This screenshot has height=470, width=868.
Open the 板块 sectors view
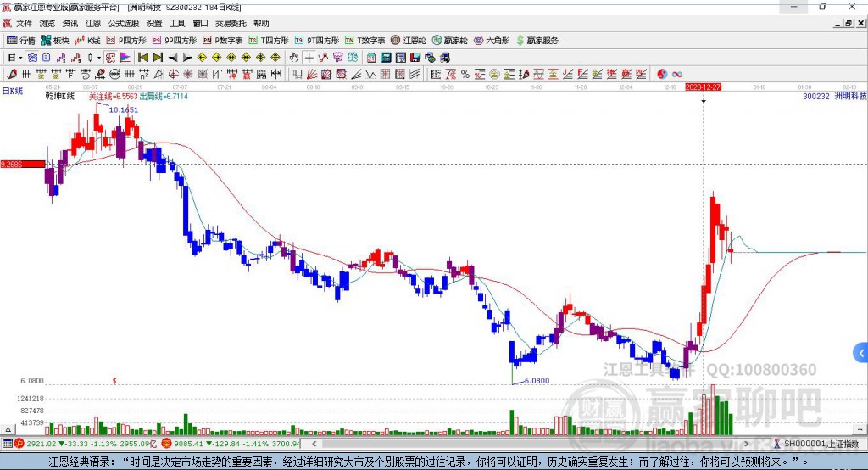pos(55,41)
